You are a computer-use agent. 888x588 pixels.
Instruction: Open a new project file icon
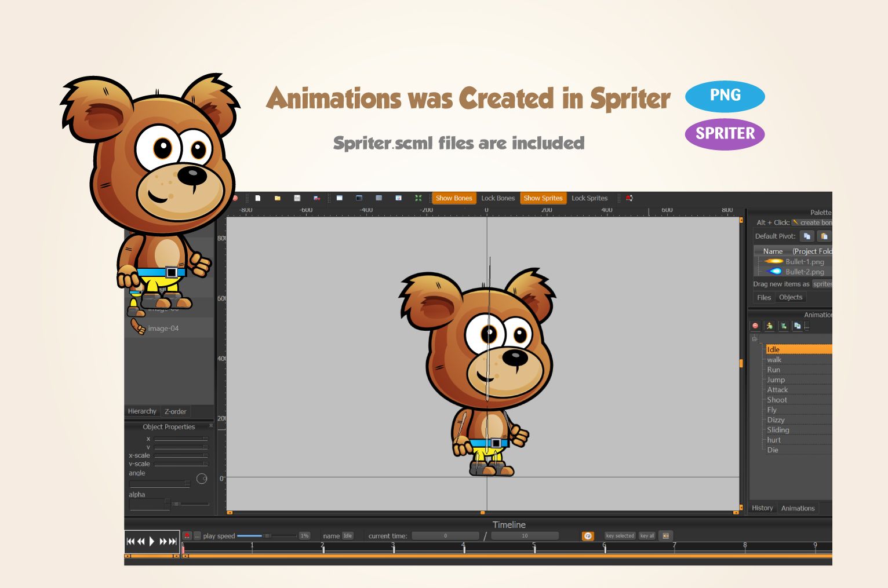(258, 199)
